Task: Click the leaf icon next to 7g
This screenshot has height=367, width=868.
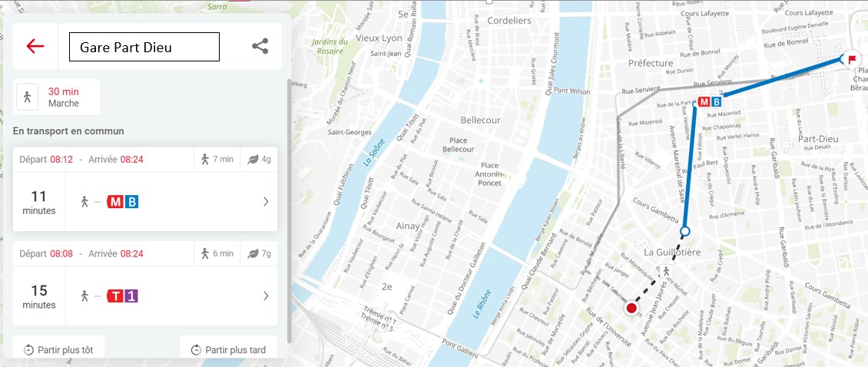Action: [x=253, y=253]
